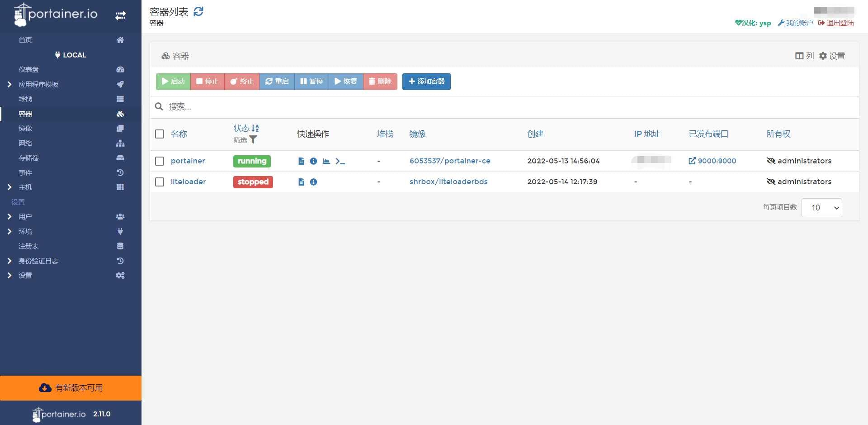
Task: Go to 仪表盘 in the sidebar
Action: click(28, 70)
